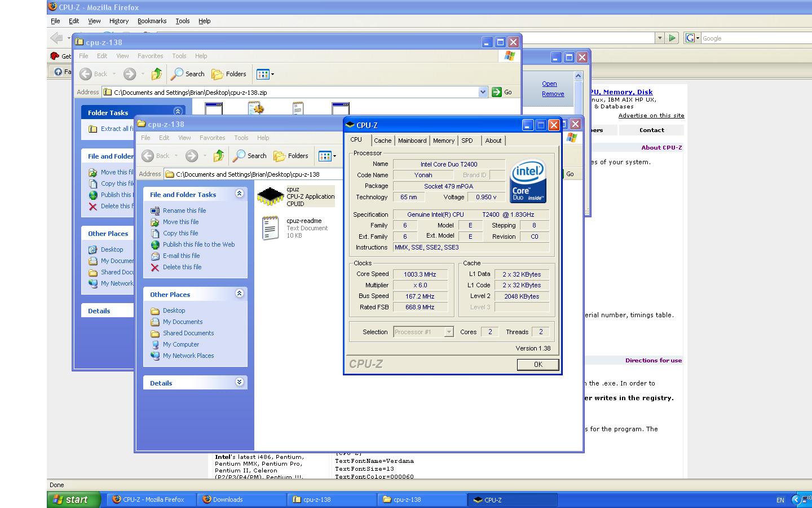Collapse Other Places panel in front window
The width and height of the screenshot is (812, 508).
pyautogui.click(x=239, y=294)
